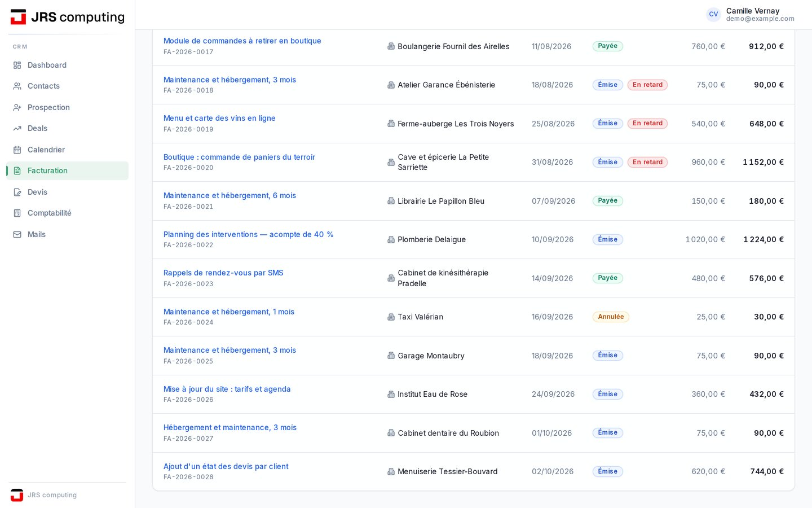812x508 pixels.
Task: Open Boutique : commande de paniers du terroir
Action: coord(239,157)
